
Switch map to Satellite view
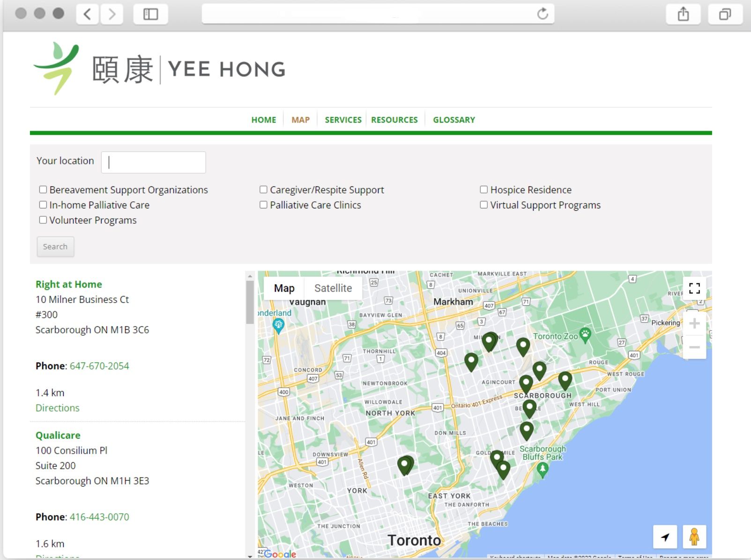tap(333, 288)
